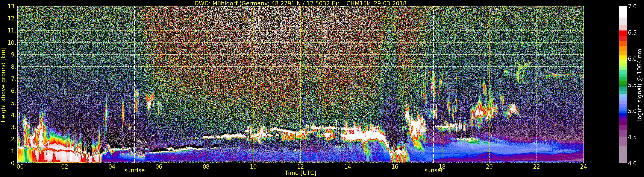
Task: Click the height axis tick '0.'
Action: point(14,163)
